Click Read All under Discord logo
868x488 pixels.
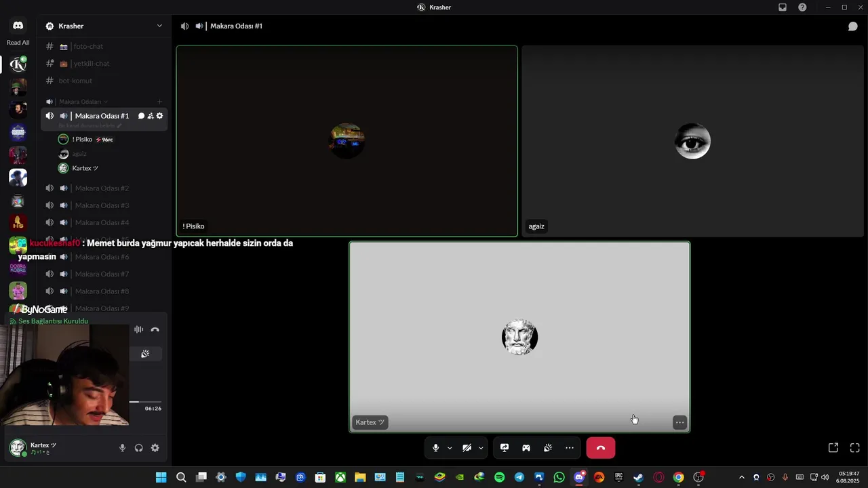coord(18,43)
